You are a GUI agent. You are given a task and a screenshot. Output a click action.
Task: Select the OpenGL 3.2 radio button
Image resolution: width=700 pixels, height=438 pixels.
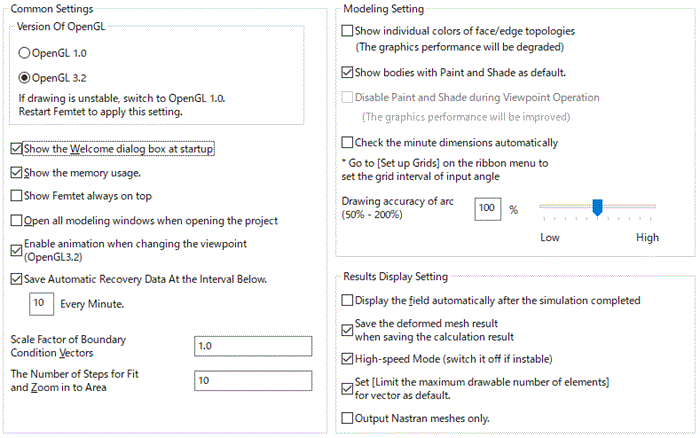pyautogui.click(x=25, y=78)
